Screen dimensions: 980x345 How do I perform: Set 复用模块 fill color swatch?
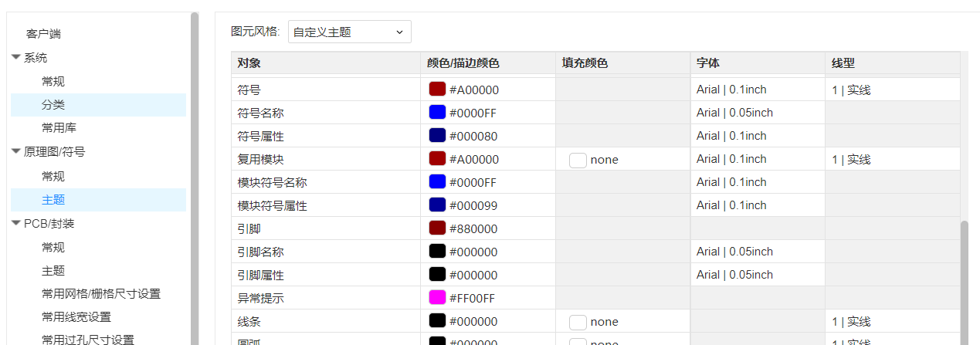pyautogui.click(x=578, y=160)
